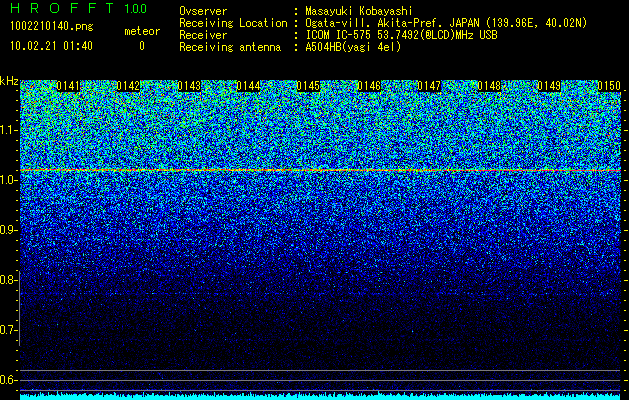
Task: Click the Receiver field label
Action: (x=203, y=35)
